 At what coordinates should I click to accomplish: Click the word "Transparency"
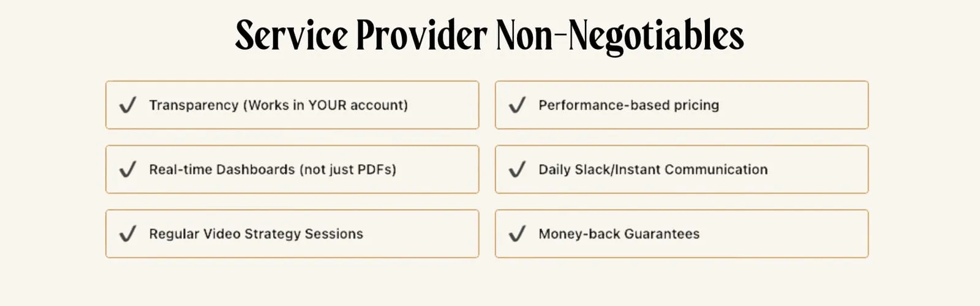click(194, 105)
